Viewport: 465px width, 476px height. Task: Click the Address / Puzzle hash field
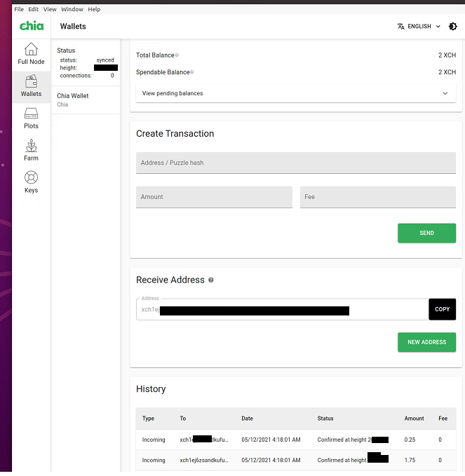[296, 163]
